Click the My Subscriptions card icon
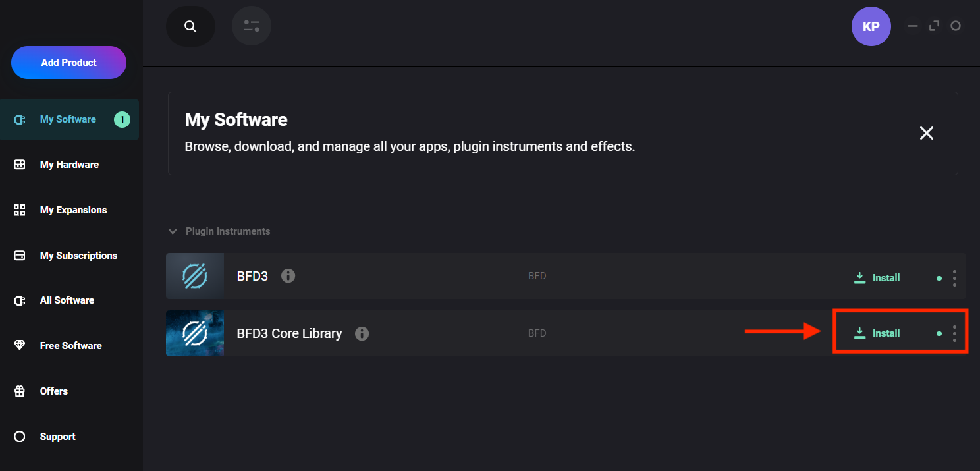The image size is (980, 471). click(20, 256)
